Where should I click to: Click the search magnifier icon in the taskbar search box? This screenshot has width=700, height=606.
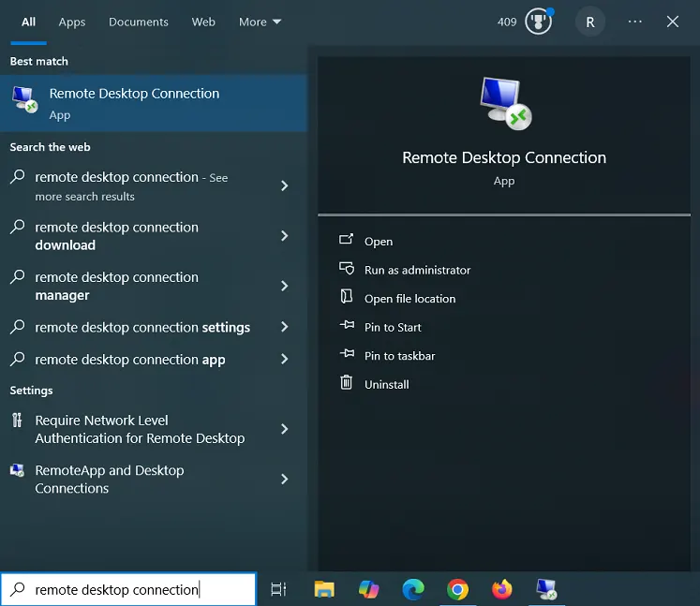tap(18, 589)
